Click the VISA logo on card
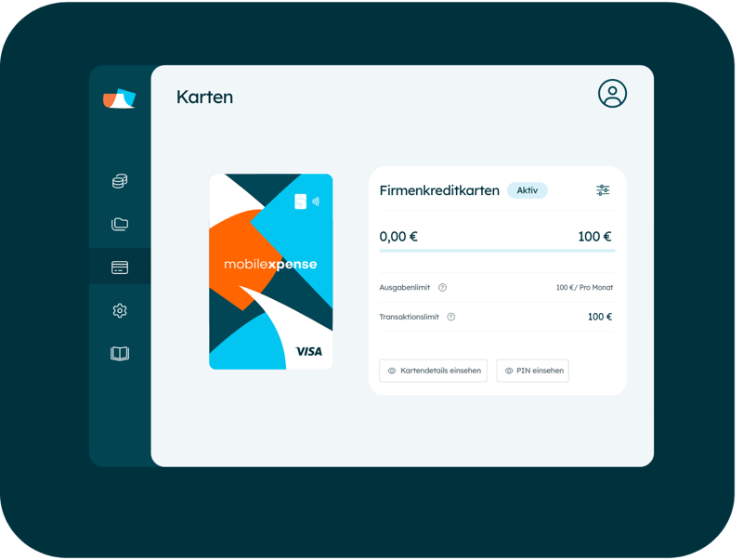Image resolution: width=743 pixels, height=560 pixels. pyautogui.click(x=309, y=352)
